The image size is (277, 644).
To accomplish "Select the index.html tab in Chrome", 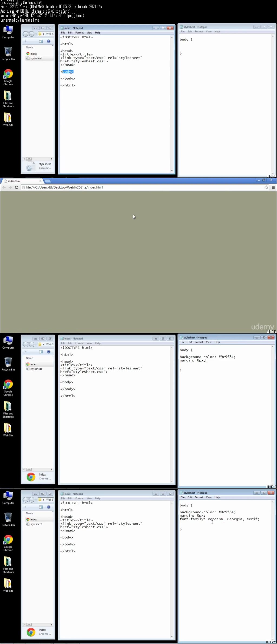I will [x=22, y=181].
